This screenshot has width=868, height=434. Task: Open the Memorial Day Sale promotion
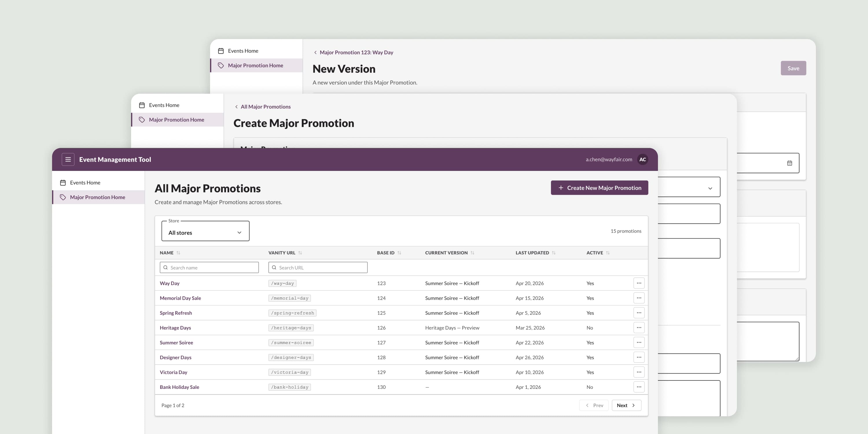click(x=180, y=298)
